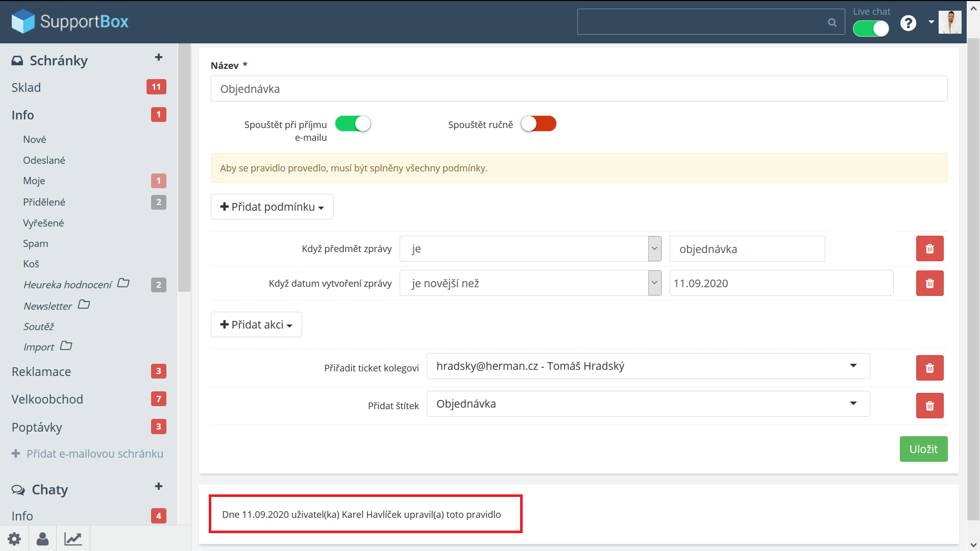Click the Sklad unread count badge 11
Screen dimensions: 980x551
click(156, 87)
